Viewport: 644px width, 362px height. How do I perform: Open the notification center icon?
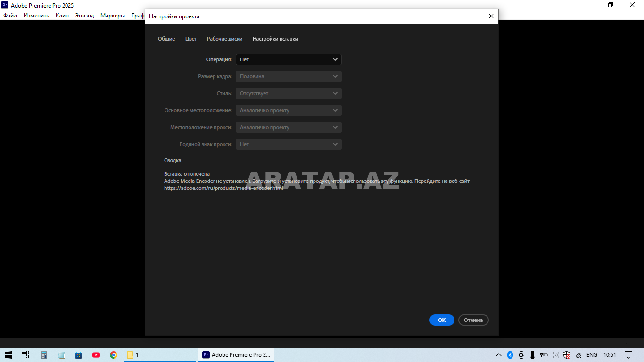pyautogui.click(x=628, y=355)
